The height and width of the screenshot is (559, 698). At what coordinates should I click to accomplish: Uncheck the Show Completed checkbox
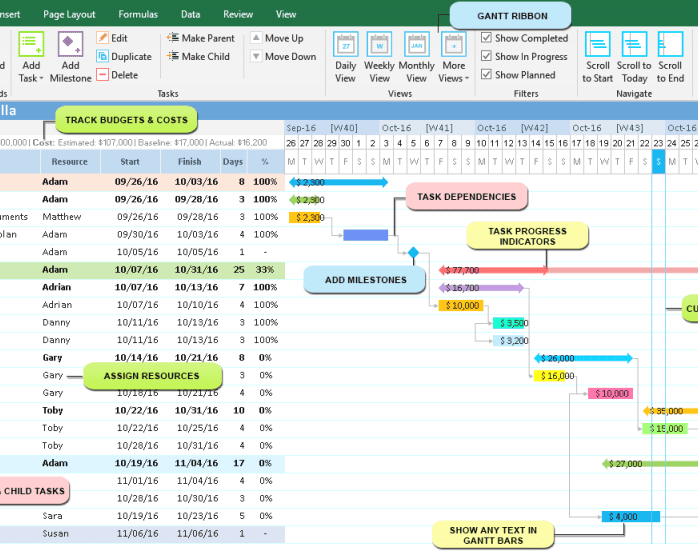pos(486,38)
